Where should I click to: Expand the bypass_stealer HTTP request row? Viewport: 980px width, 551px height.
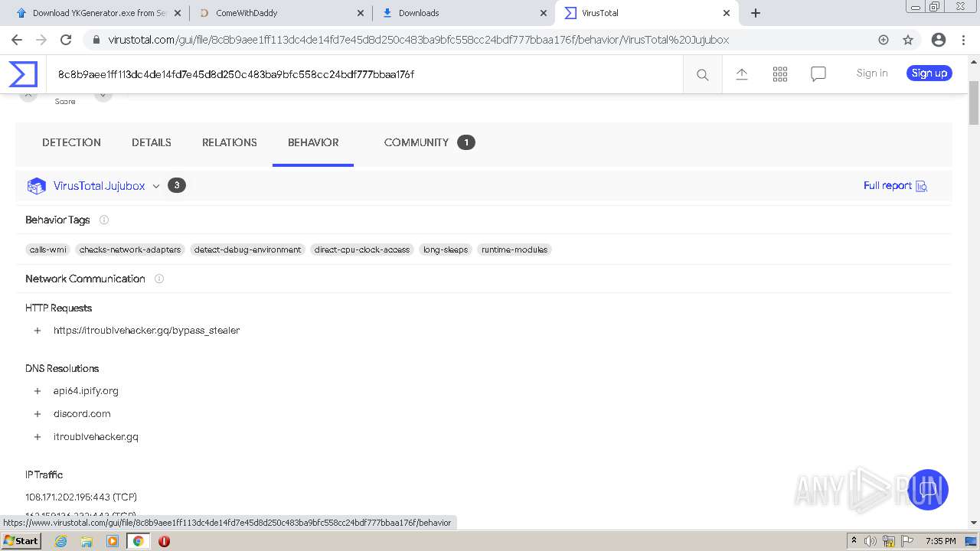click(x=37, y=331)
